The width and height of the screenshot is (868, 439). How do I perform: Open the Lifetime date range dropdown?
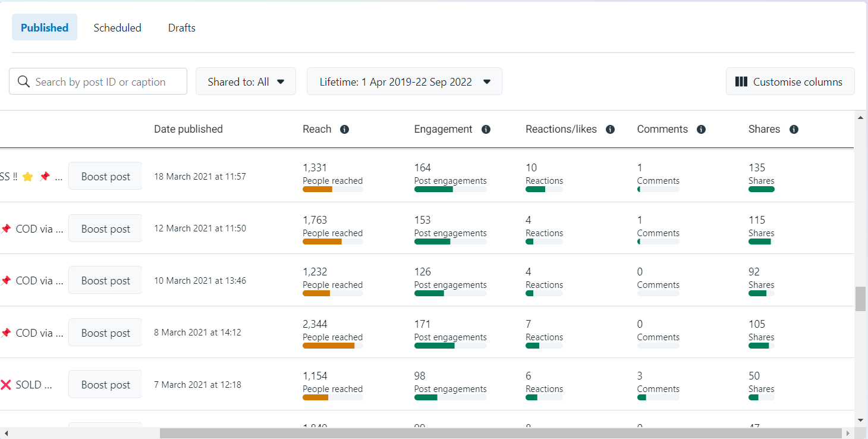click(x=404, y=81)
